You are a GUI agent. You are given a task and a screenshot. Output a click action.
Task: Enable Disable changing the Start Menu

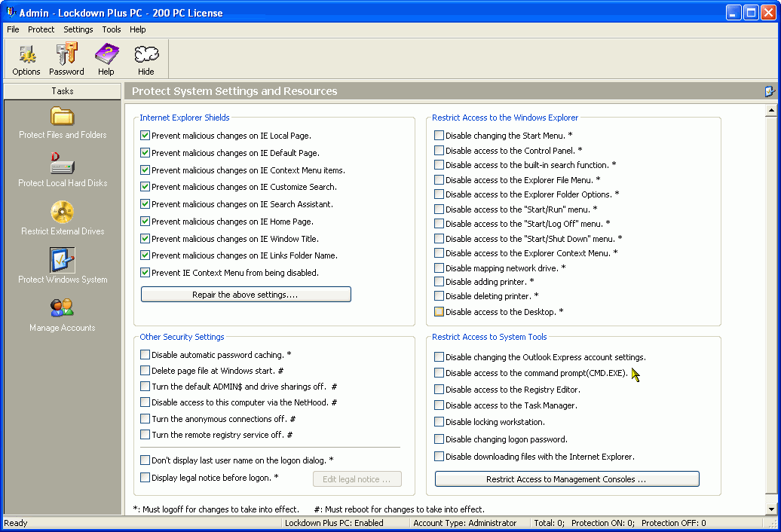[439, 136]
